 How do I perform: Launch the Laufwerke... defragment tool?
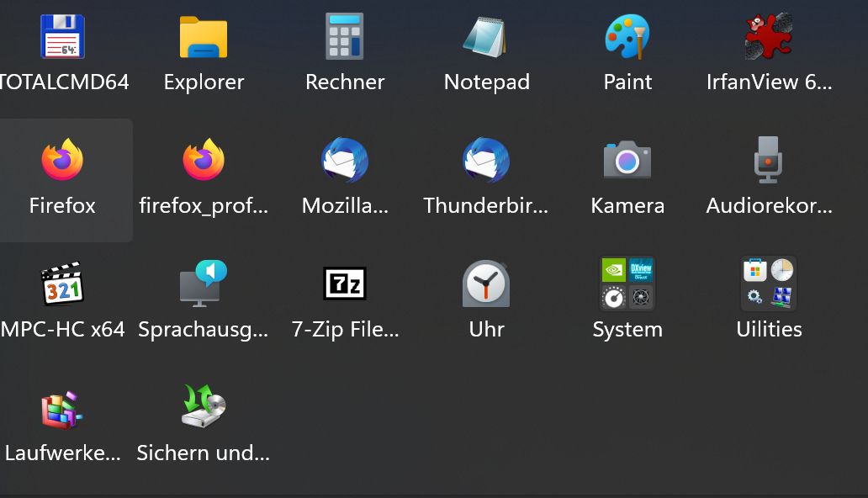tap(62, 410)
